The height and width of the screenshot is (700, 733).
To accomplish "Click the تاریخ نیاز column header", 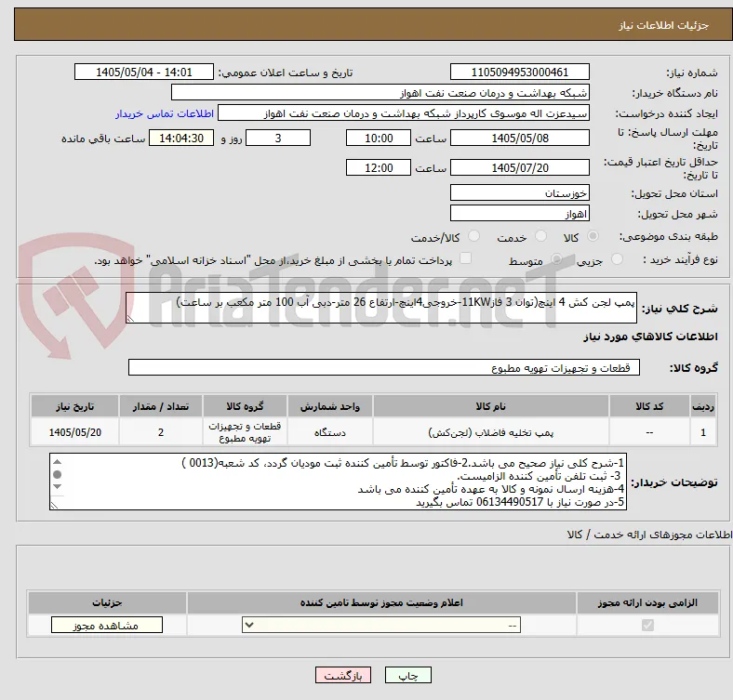I will (x=74, y=406).
